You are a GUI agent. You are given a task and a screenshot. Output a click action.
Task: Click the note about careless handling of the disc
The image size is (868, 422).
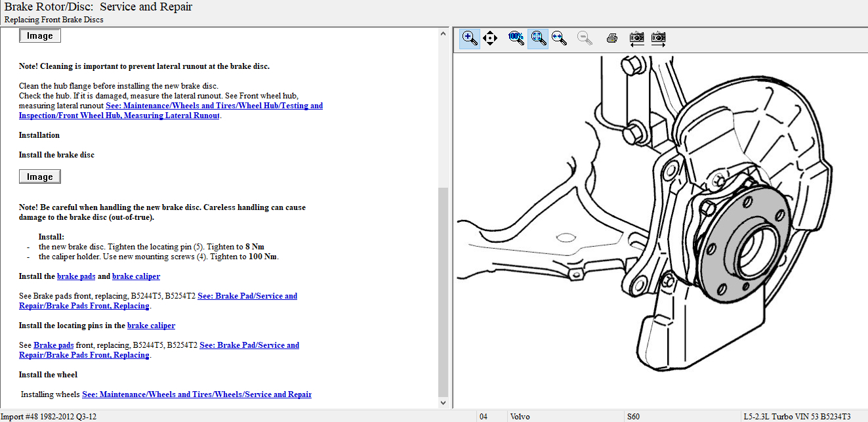click(x=162, y=212)
